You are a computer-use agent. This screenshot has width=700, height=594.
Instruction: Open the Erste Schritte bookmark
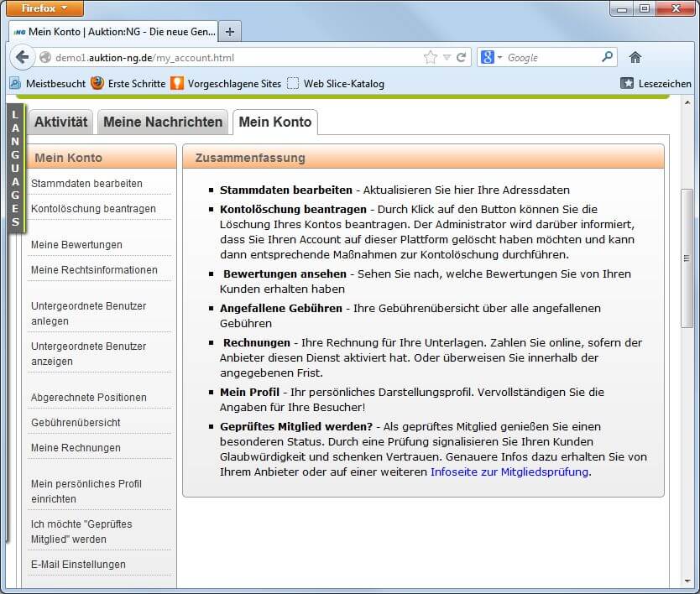[x=128, y=83]
